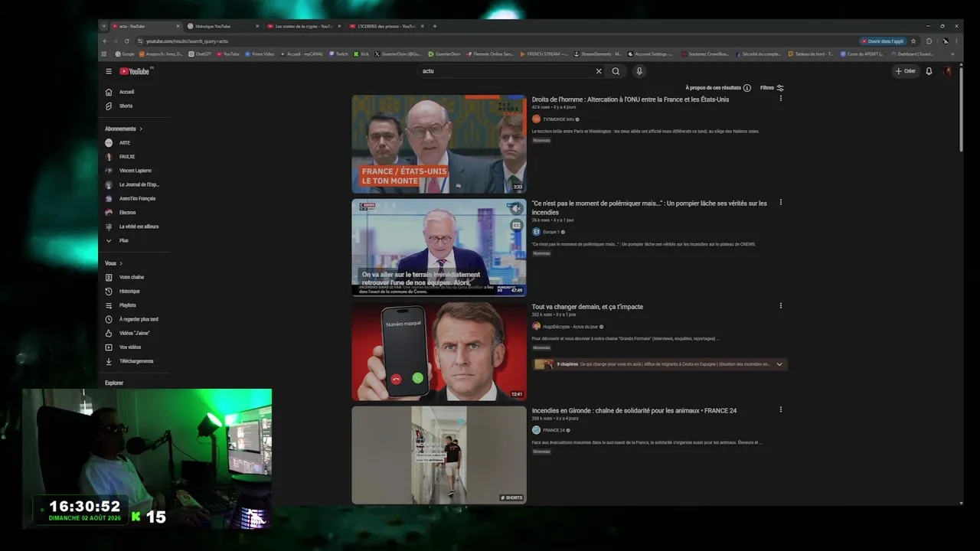Open Shorts from the sidebar icon
The image size is (980, 551).
click(109, 106)
